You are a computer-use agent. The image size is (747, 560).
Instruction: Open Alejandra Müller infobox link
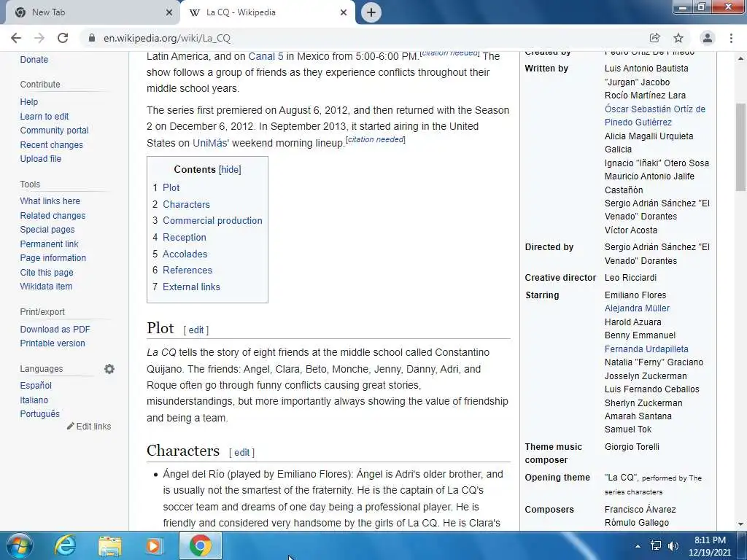[x=637, y=308]
